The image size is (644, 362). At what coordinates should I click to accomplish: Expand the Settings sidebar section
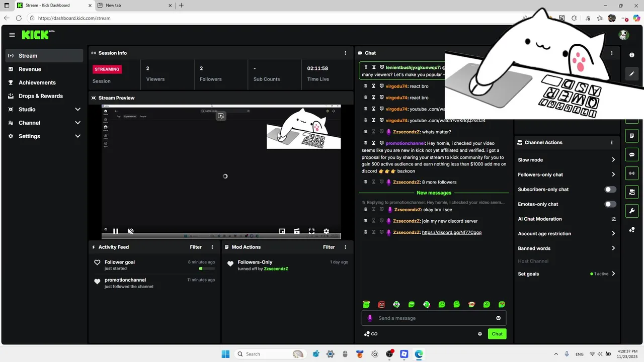coord(77,136)
